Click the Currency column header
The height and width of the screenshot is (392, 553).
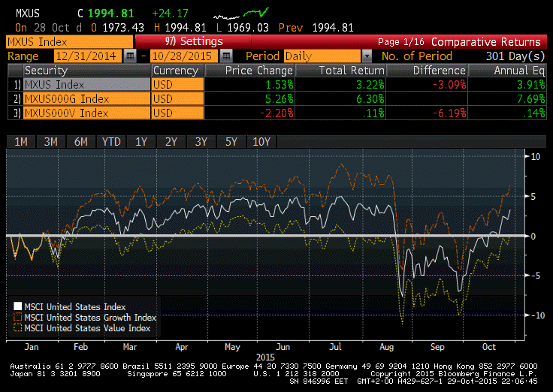point(178,71)
